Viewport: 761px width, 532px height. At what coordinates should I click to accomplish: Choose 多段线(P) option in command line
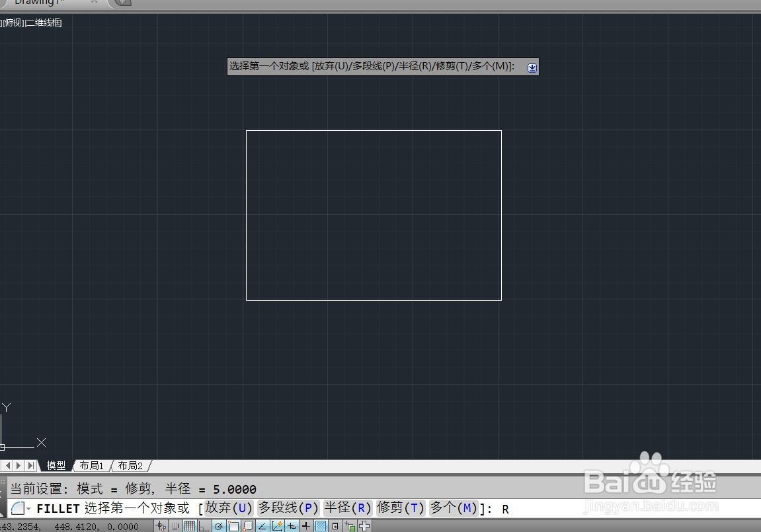tap(288, 508)
